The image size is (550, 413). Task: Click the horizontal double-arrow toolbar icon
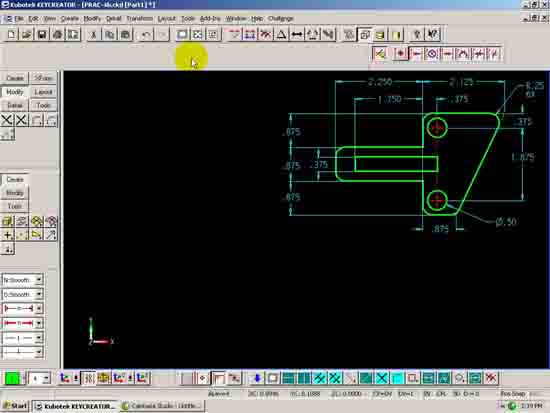pyautogui.click(x=297, y=34)
